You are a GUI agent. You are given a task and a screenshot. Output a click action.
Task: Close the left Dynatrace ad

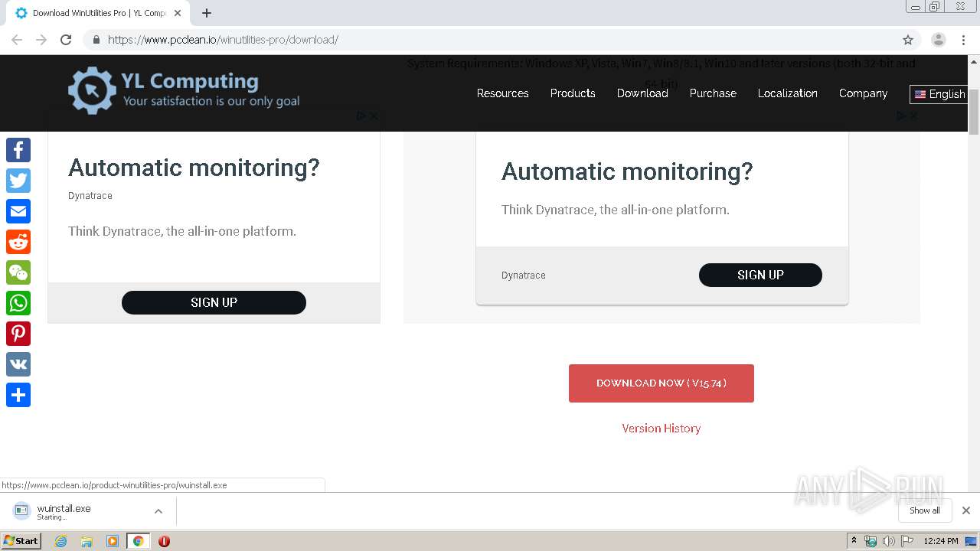pyautogui.click(x=374, y=116)
